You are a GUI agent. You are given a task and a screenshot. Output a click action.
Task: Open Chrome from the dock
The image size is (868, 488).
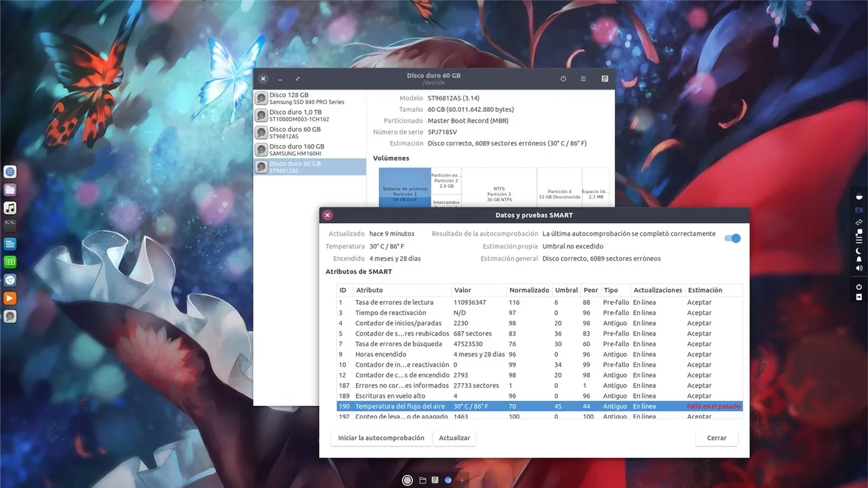pyautogui.click(x=10, y=280)
